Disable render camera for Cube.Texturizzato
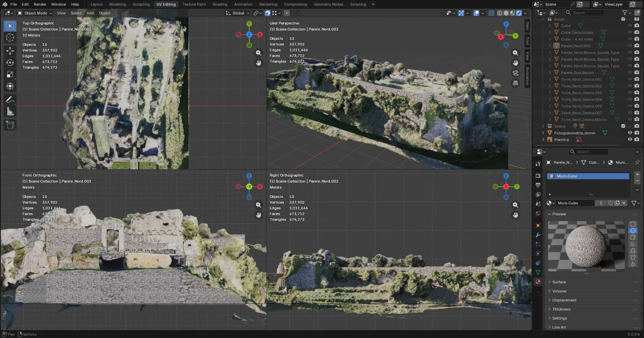This screenshot has width=644, height=338. pyautogui.click(x=637, y=32)
